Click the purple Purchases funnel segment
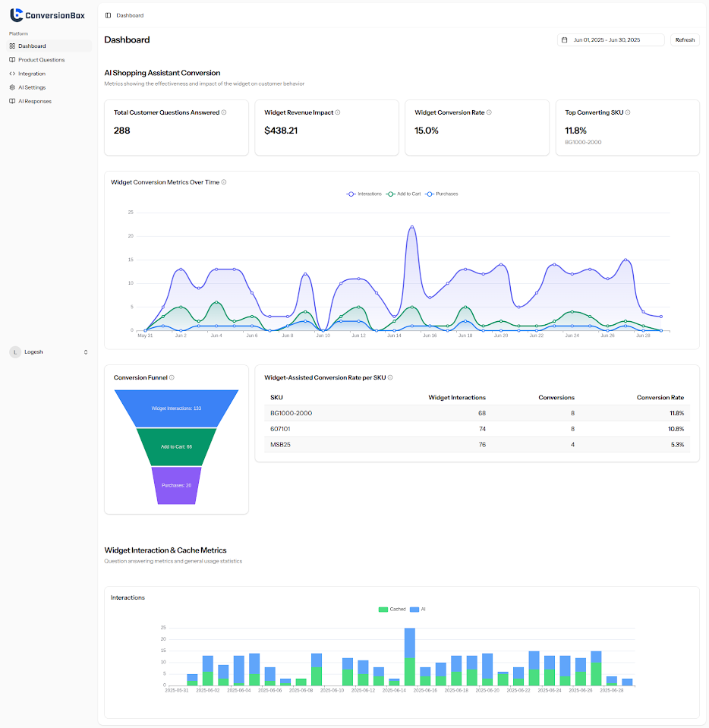Screen dimensions: 709x728 click(x=176, y=485)
